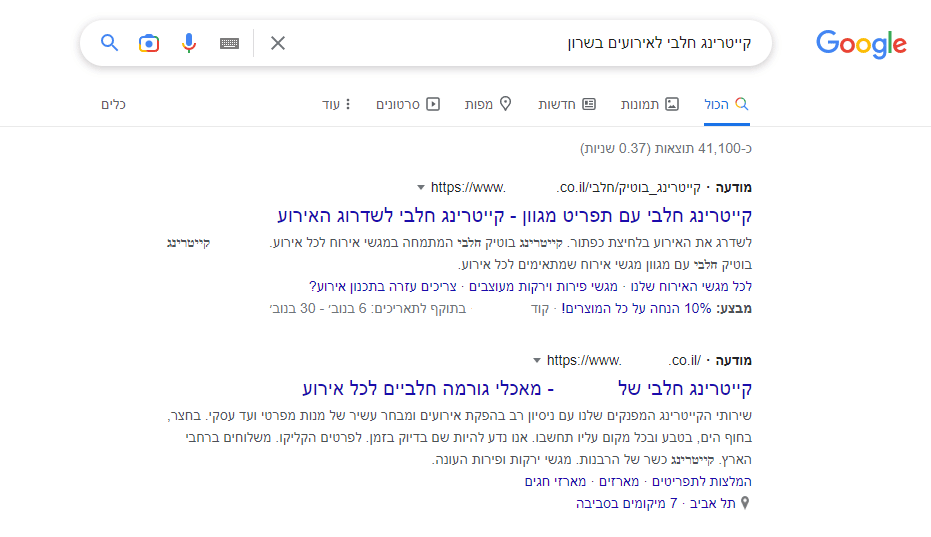Click location link תל אביב

click(x=712, y=503)
